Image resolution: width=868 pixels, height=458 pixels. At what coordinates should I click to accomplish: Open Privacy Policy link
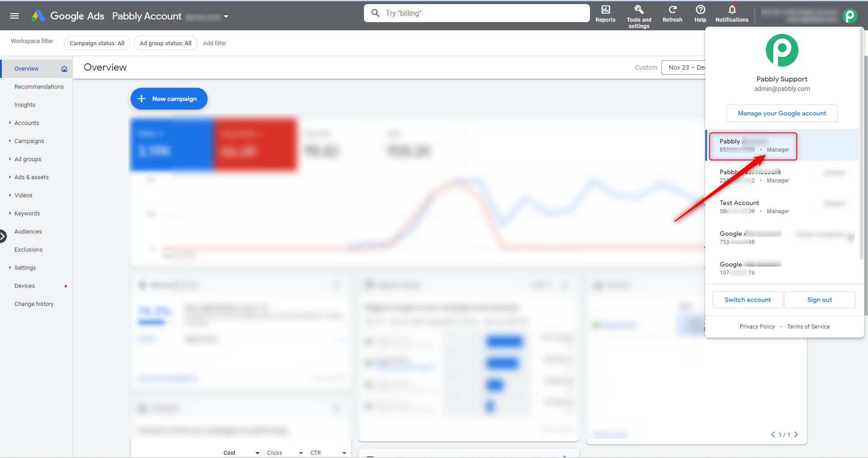click(757, 327)
